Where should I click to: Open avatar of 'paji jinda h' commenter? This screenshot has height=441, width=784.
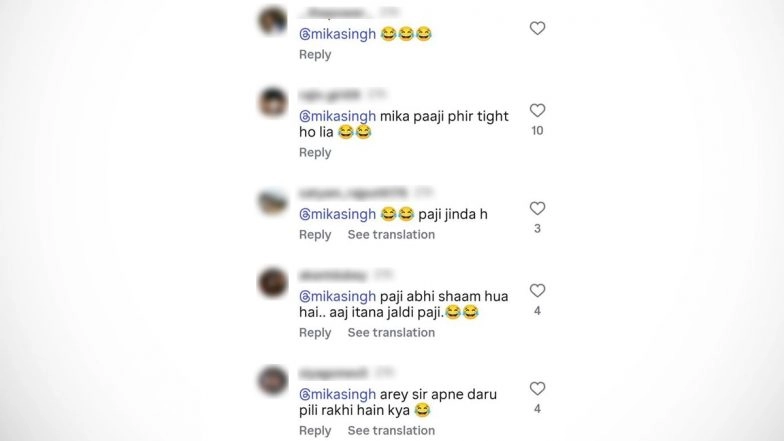[273, 200]
